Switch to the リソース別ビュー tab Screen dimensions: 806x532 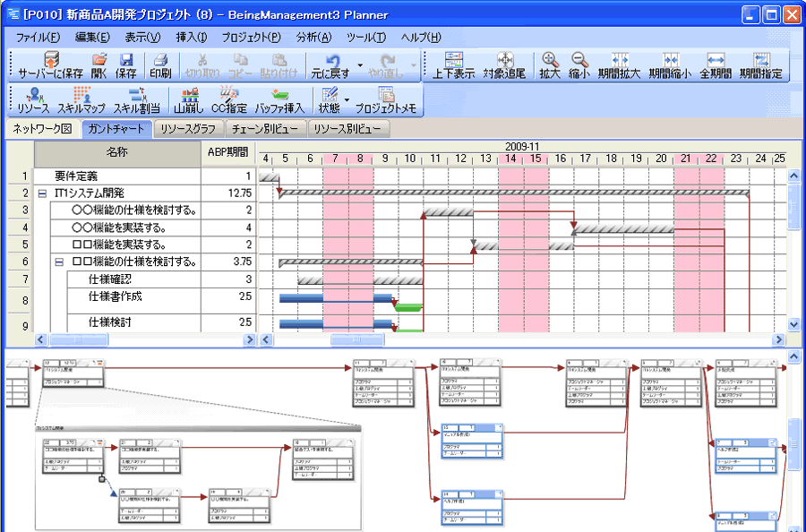pos(348,128)
